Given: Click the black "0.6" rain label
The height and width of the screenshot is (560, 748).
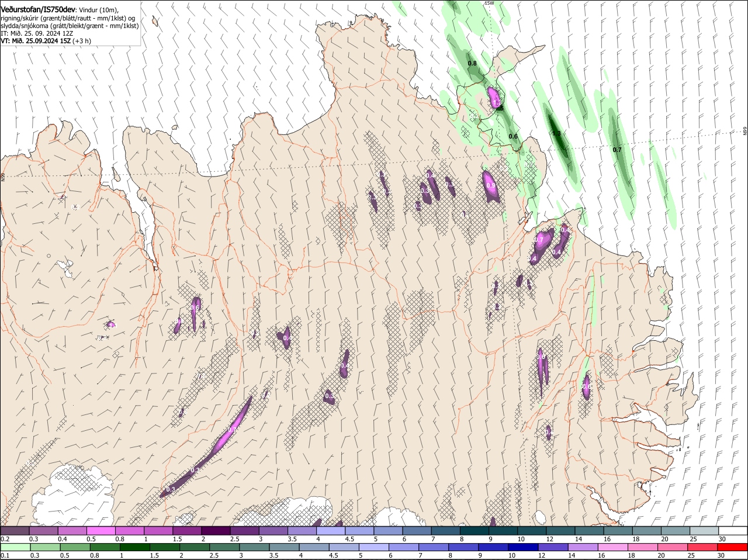Looking at the screenshot, I should (x=513, y=136).
